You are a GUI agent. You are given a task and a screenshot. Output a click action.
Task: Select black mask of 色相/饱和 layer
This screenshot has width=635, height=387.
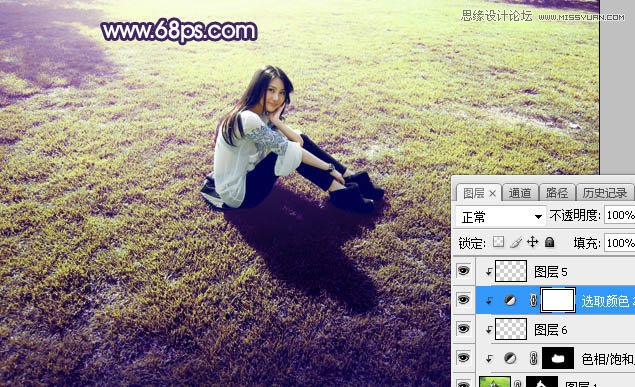(558, 358)
